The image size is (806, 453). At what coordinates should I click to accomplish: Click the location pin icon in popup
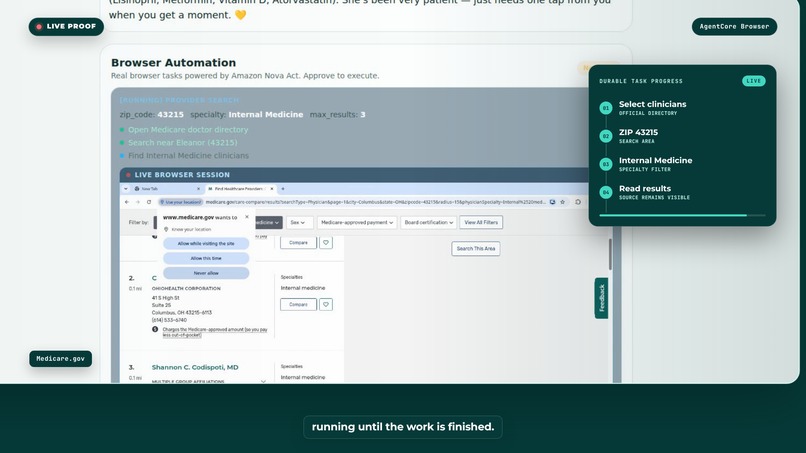click(166, 229)
